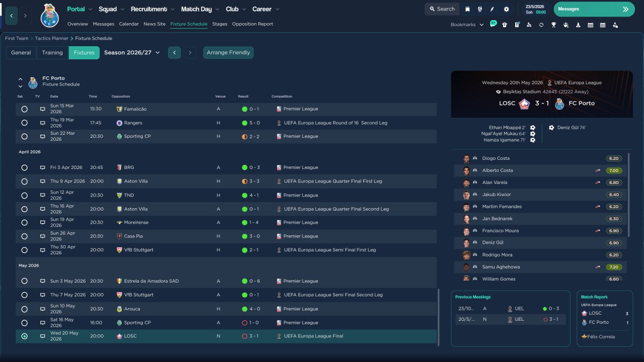Click Diogo Costa's player portrait
The image size is (644, 362).
tap(466, 158)
